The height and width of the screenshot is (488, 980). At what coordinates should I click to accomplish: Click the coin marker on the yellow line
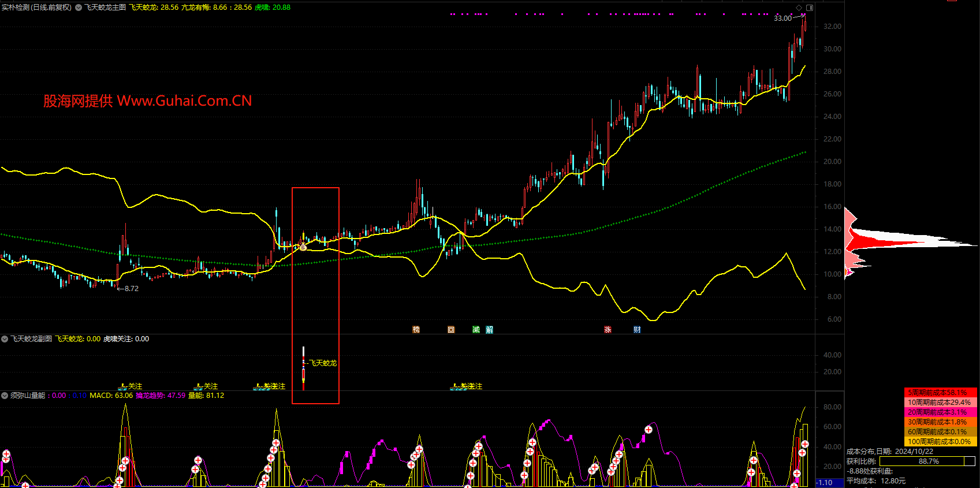click(303, 248)
